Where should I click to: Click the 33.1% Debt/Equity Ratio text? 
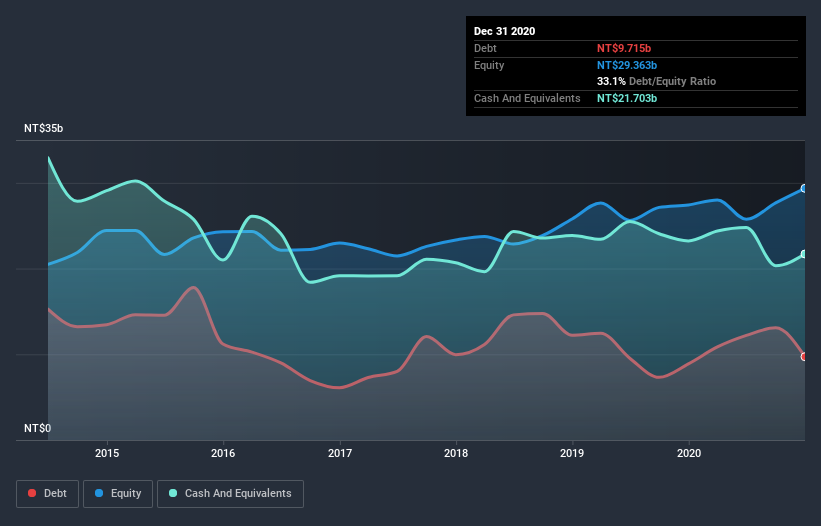point(656,81)
